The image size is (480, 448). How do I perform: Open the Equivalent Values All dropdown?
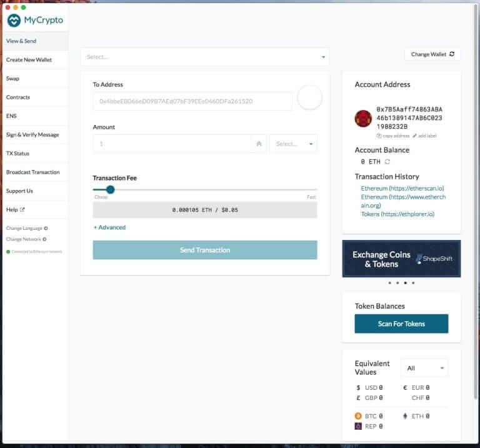tap(424, 368)
